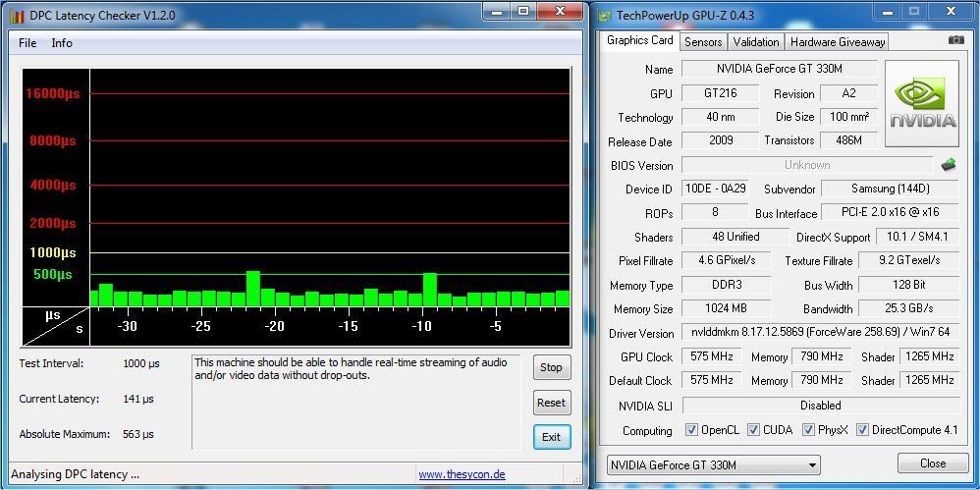Click the Stop button
980x490 pixels.
[551, 367]
